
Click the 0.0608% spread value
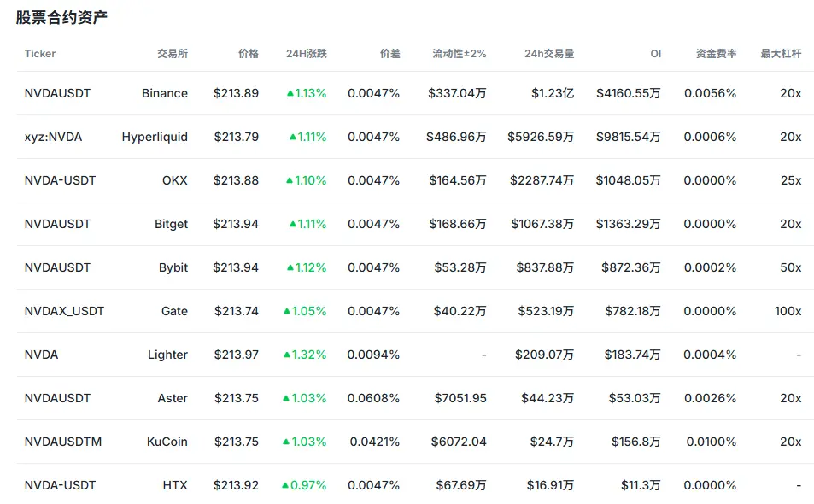point(374,399)
